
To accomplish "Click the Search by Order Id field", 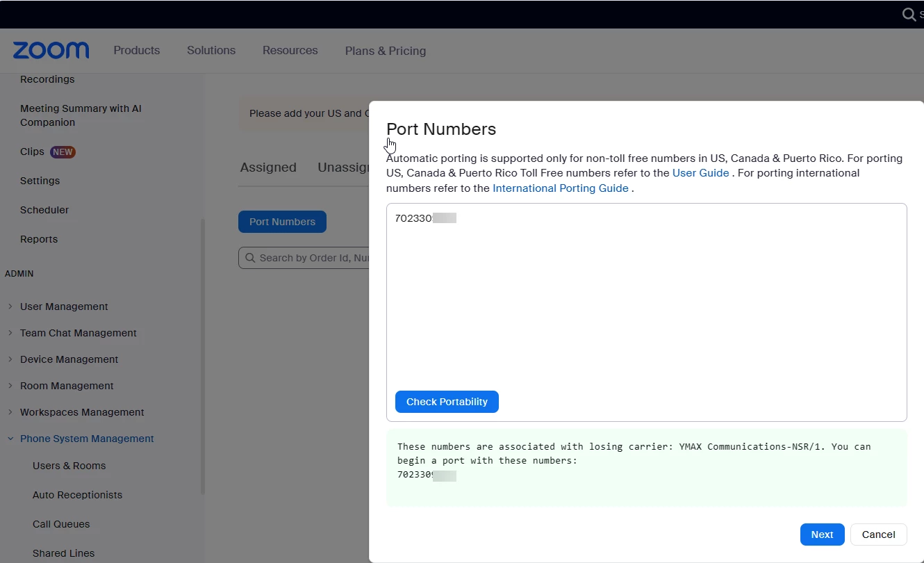I will (x=304, y=258).
